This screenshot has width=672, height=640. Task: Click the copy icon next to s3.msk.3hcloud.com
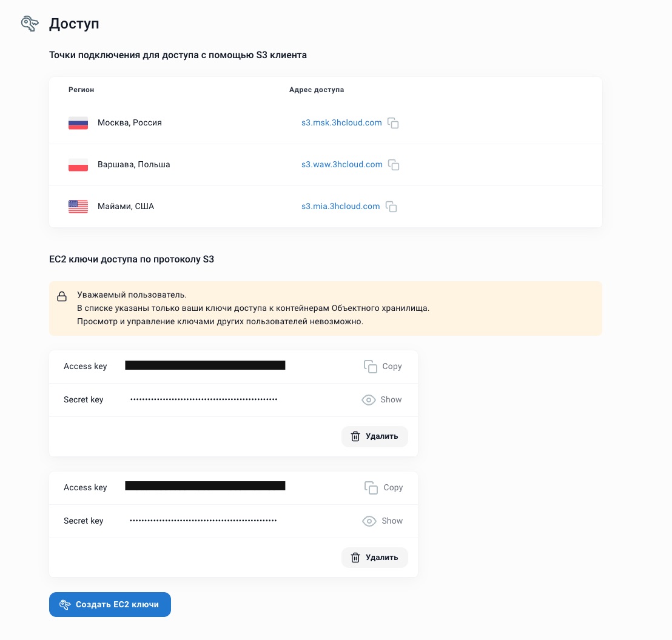click(x=393, y=123)
